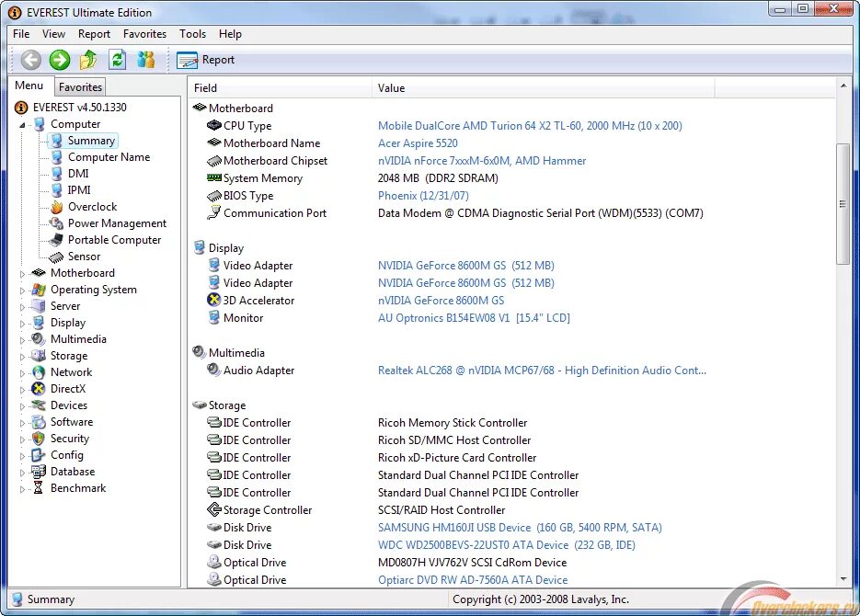Switch to the Menu tab
The image size is (860, 616).
coord(29,86)
